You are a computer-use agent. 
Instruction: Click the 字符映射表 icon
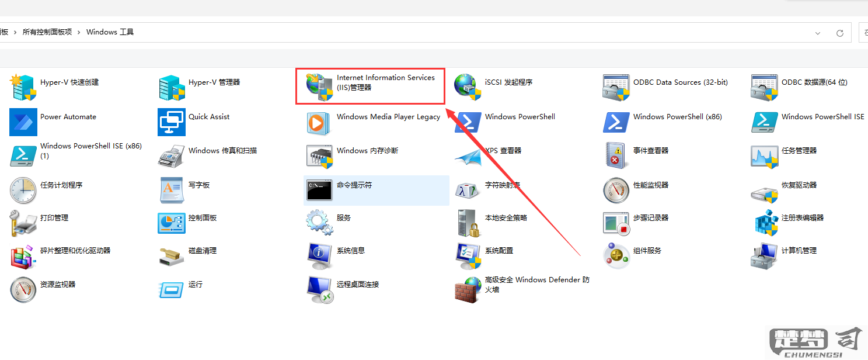coord(468,191)
